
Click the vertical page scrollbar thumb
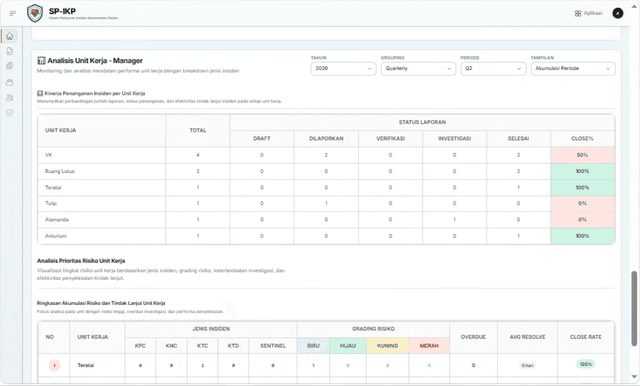tap(634, 308)
